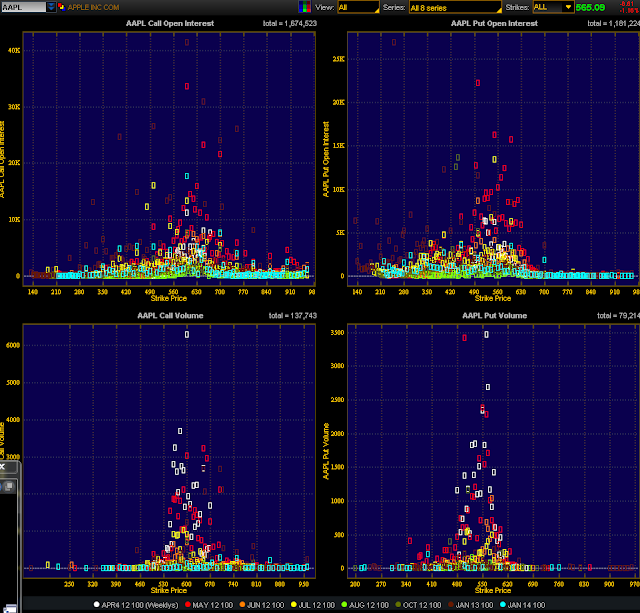Image resolution: width=640 pixels, height=613 pixels.
Task: Click the Strike Price label under Call Open Interest
Action: (x=169, y=298)
